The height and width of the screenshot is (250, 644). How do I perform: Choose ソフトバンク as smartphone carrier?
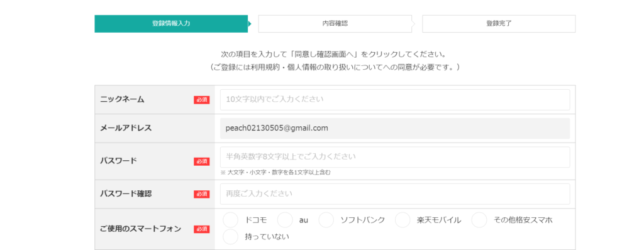(326, 220)
